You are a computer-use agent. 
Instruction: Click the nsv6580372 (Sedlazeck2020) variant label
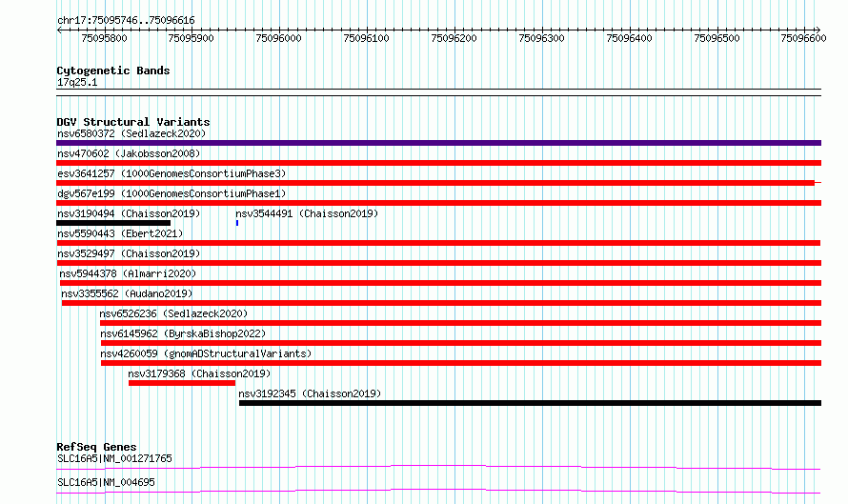pos(131,133)
